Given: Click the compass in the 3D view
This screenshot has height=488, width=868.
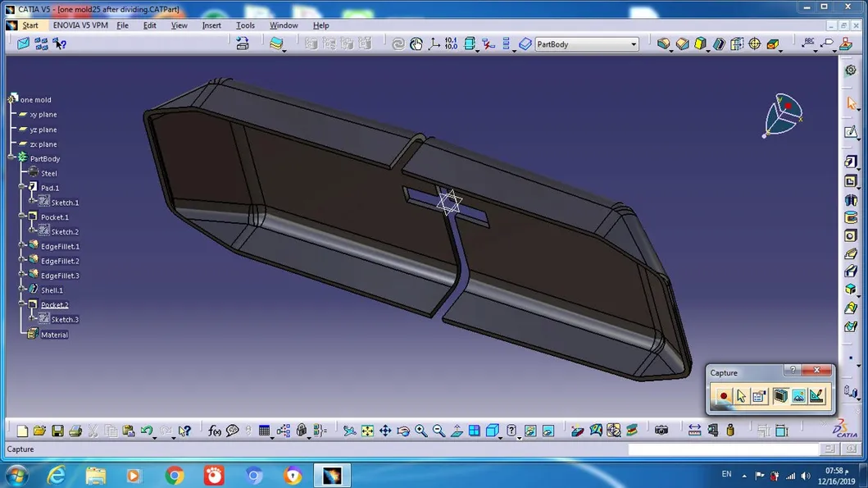Looking at the screenshot, I should (783, 115).
